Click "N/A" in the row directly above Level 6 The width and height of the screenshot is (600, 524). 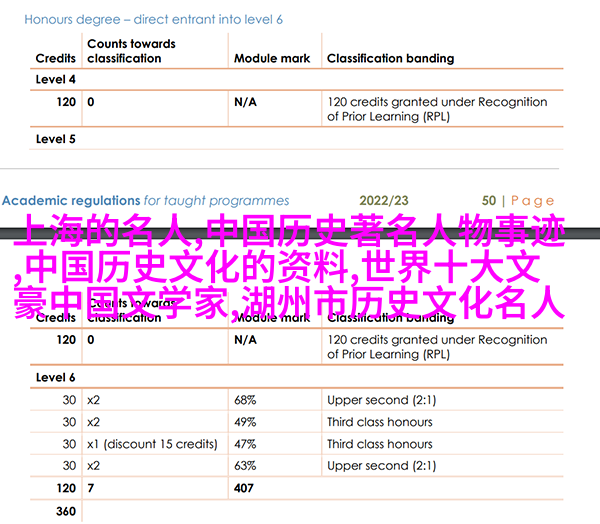pyautogui.click(x=245, y=340)
